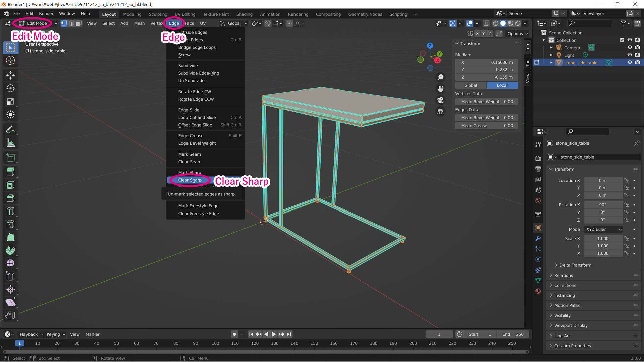
Task: Adjust Mean Crease value field
Action: click(x=487, y=126)
